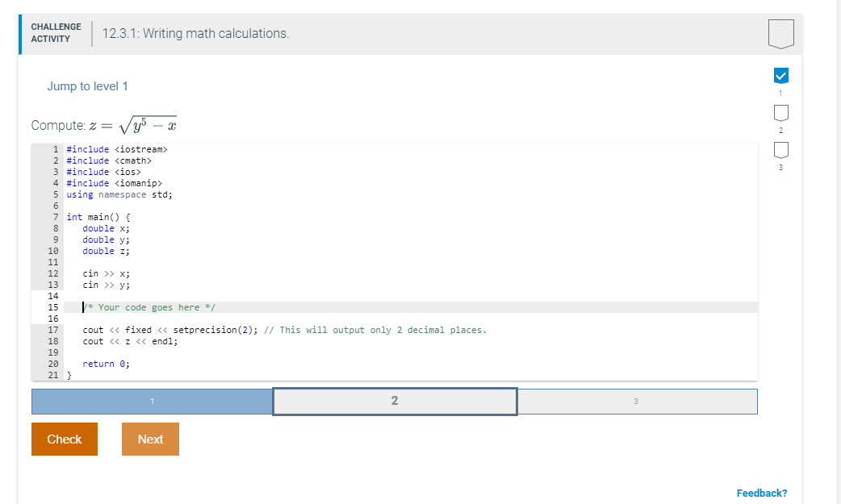Click the cin >> x statement in editor
This screenshot has height=504, width=841.
(101, 273)
